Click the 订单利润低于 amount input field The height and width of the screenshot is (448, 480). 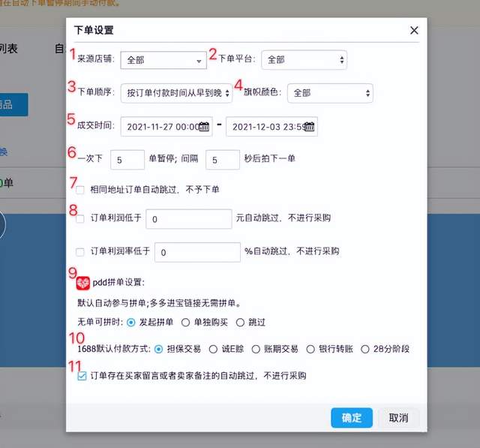188,219
